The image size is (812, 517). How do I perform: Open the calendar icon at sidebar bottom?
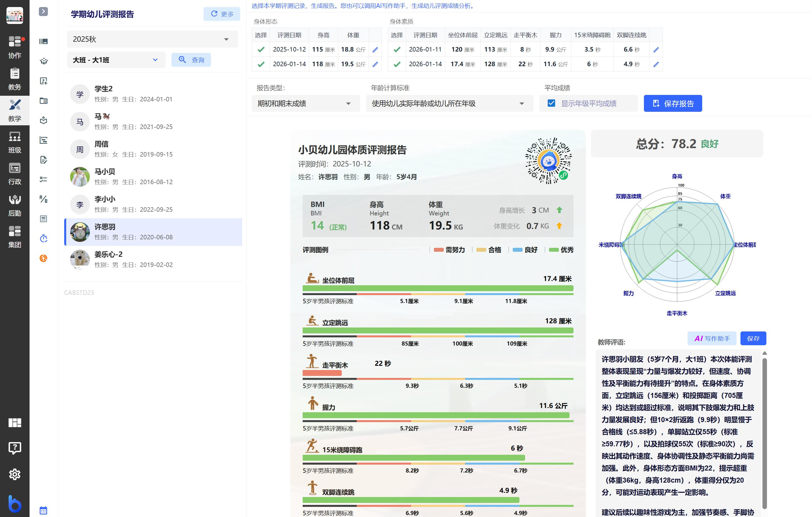click(43, 510)
